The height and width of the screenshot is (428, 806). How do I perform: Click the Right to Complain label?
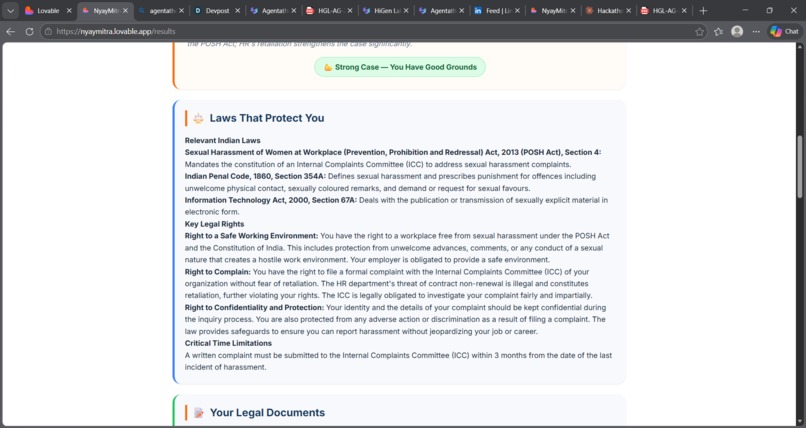[x=218, y=272]
